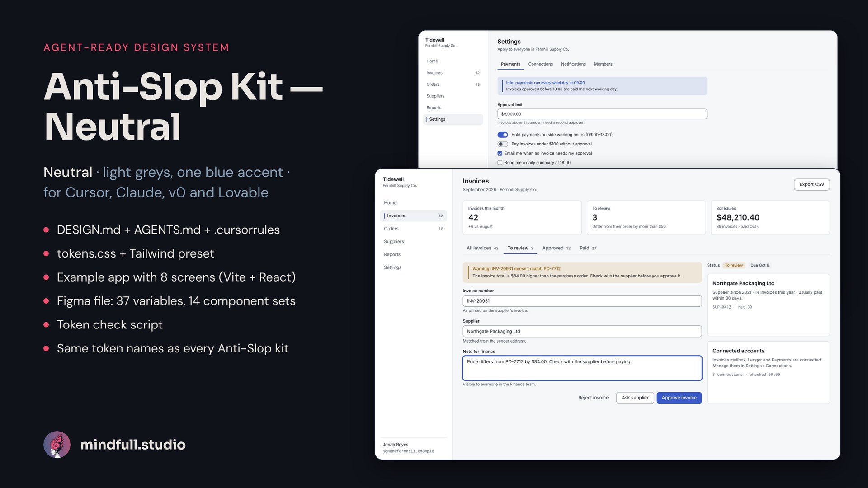
Task: Enable Pay invoices under $100 without approval
Action: pos(503,144)
